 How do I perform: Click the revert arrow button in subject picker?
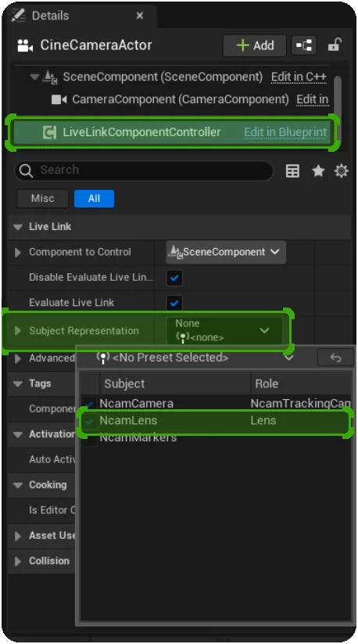click(335, 358)
